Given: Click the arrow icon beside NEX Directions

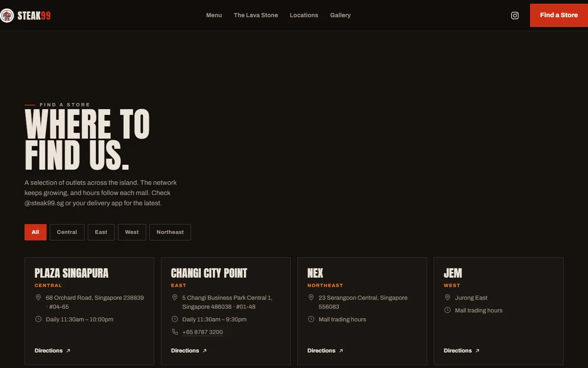Looking at the screenshot, I should [x=341, y=351].
